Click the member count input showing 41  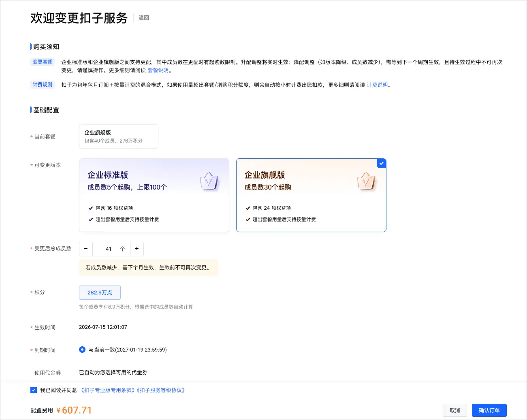(x=111, y=249)
